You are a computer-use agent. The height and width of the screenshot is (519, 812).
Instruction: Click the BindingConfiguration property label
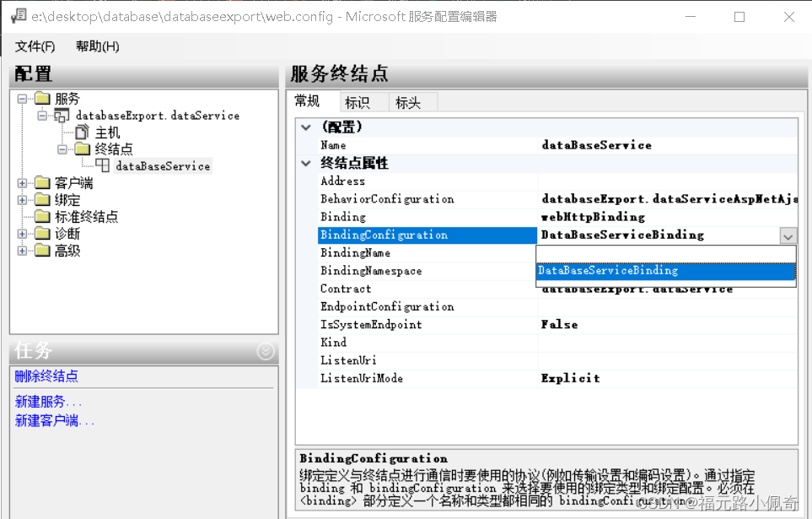[x=384, y=235]
